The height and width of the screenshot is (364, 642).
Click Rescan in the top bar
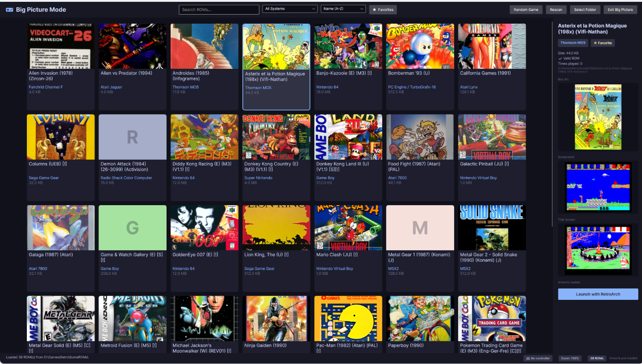point(556,10)
